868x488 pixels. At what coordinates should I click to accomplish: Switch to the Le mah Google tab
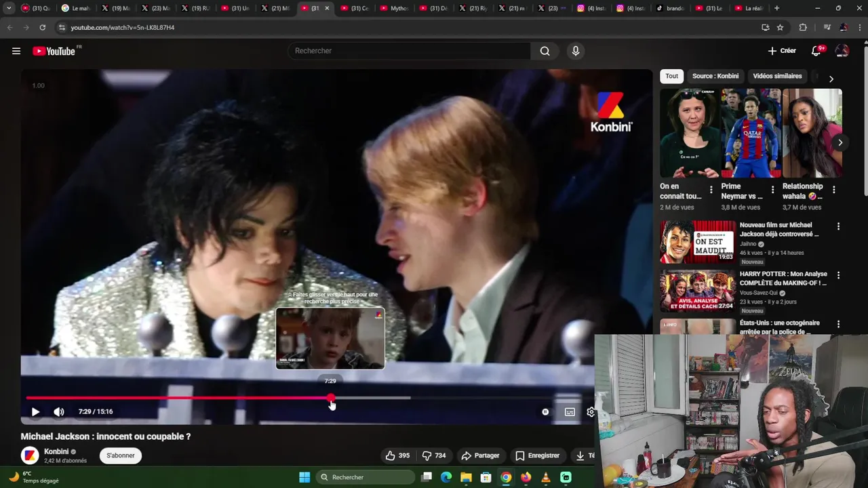[x=76, y=8]
